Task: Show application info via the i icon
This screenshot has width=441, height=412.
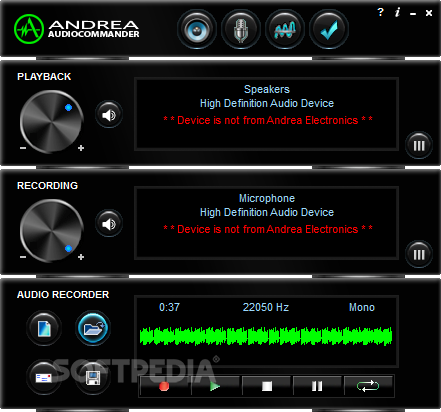Action: (397, 12)
